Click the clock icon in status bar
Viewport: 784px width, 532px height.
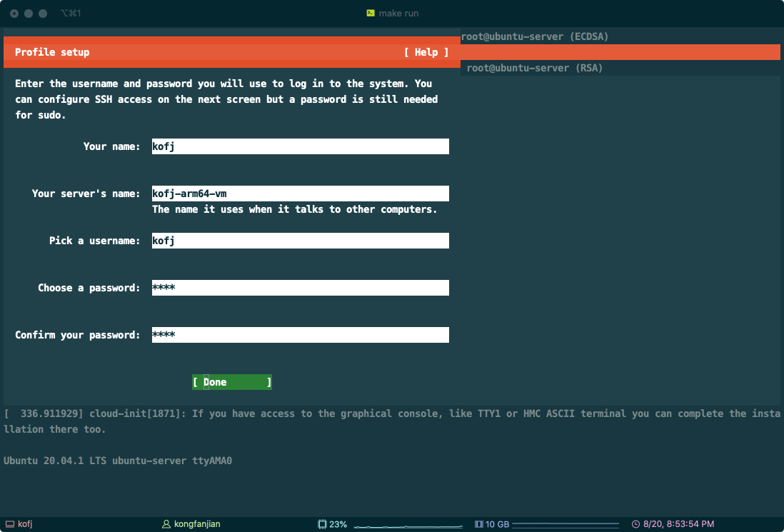click(635, 524)
